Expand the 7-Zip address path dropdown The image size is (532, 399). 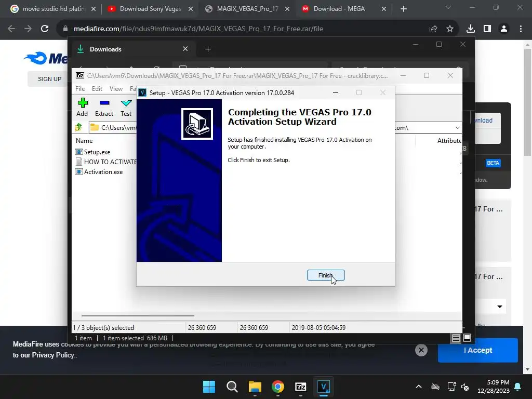tap(457, 128)
